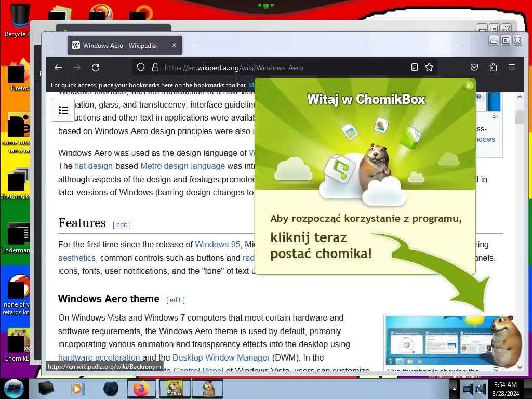The image size is (532, 399).
Task: Open the Firefox extensions puzzle icon
Action: tap(493, 67)
